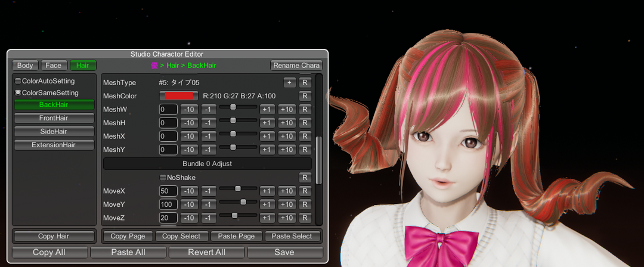644x267 pixels.
Task: Increase MeshH by 1
Action: click(267, 123)
